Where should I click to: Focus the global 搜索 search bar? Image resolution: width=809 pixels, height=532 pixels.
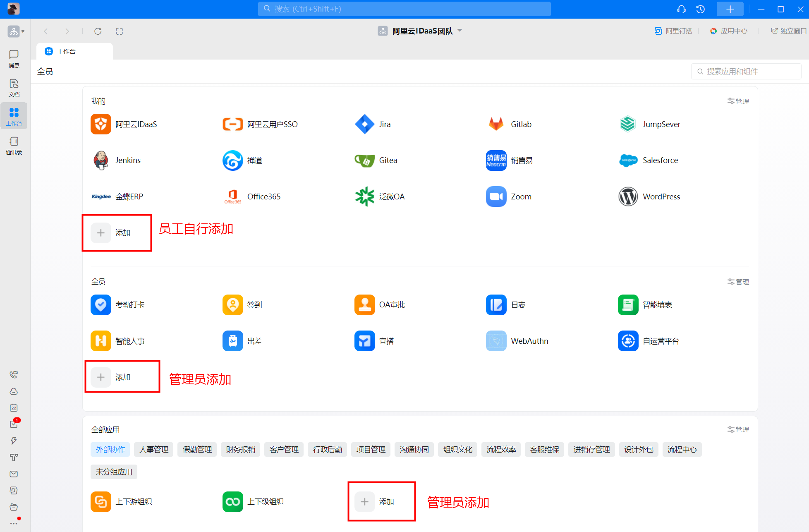pyautogui.click(x=404, y=9)
